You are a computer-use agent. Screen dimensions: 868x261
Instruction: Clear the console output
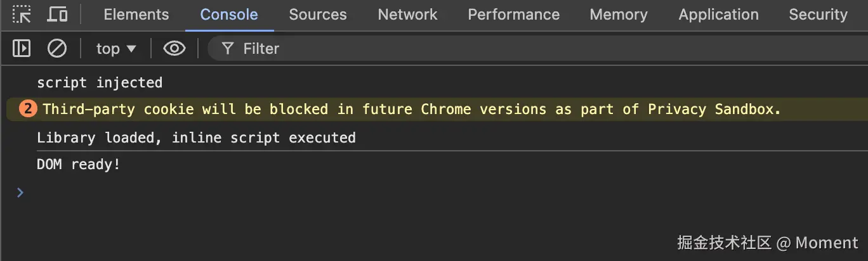[x=57, y=48]
